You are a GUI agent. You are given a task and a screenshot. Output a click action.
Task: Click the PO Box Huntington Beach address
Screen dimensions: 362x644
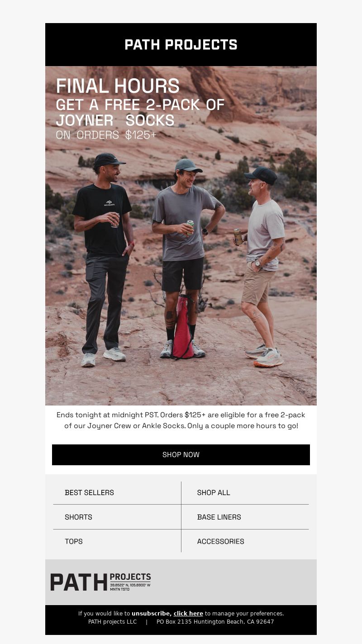coord(215,622)
